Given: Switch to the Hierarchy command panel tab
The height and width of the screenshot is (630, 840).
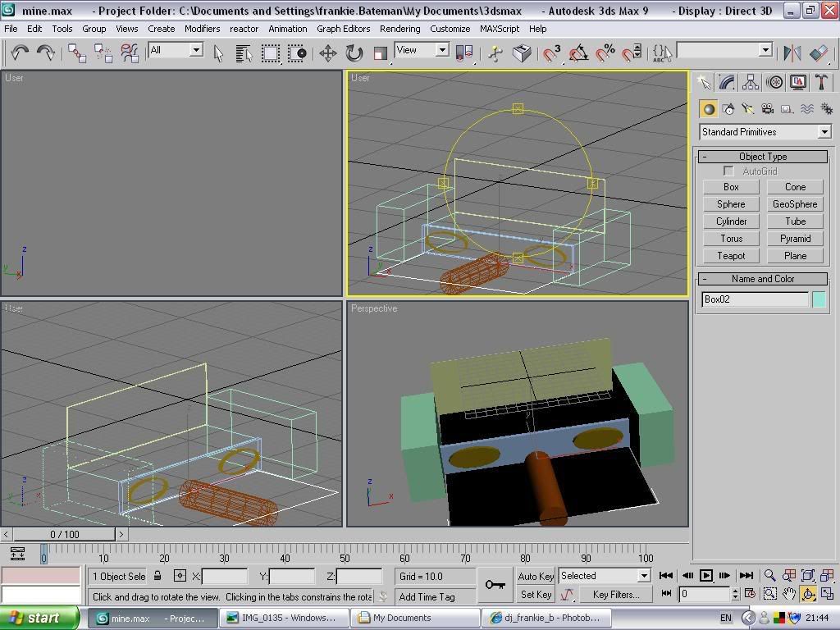Looking at the screenshot, I should click(x=751, y=83).
